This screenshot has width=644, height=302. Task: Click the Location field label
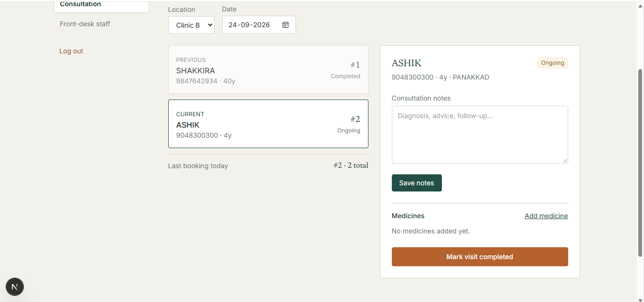[x=182, y=10]
